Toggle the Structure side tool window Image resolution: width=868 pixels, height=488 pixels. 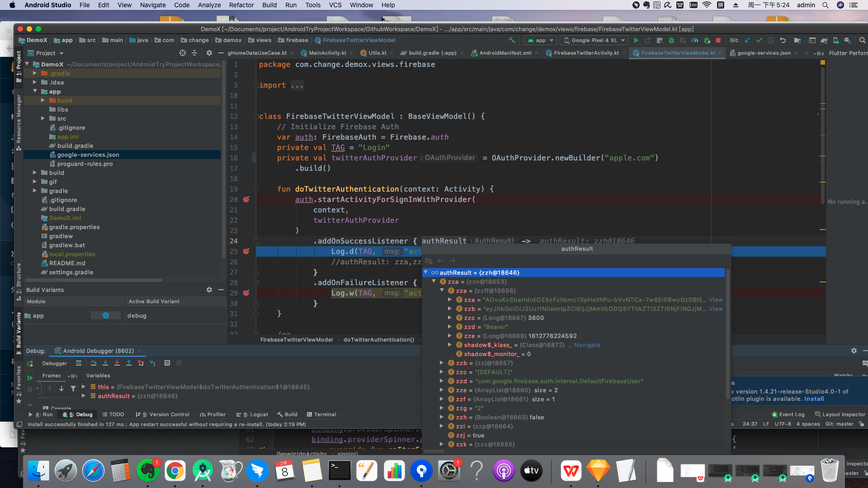click(19, 281)
